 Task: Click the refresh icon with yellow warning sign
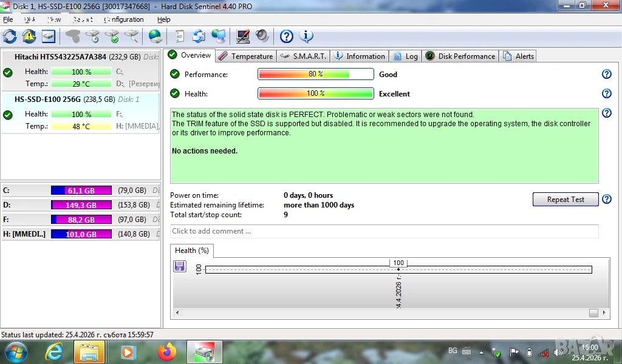[x=29, y=36]
